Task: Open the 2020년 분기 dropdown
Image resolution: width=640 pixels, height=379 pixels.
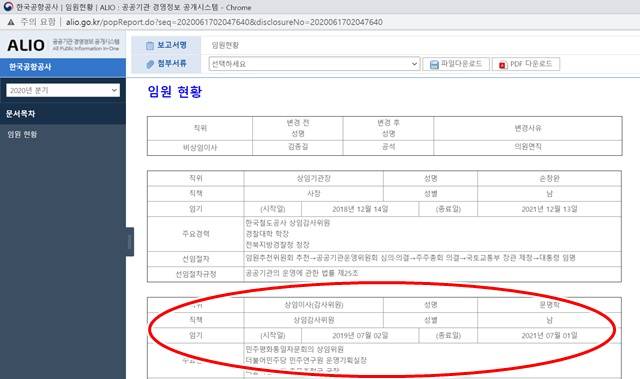Action: tap(63, 90)
